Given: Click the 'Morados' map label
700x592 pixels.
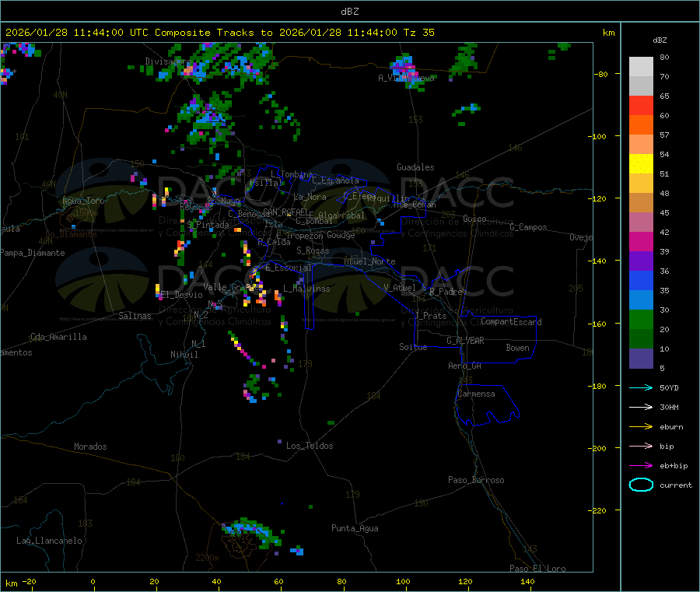Looking at the screenshot, I should click(90, 447).
